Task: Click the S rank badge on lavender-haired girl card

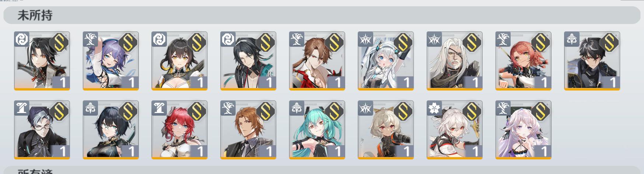Action: [x=540, y=111]
